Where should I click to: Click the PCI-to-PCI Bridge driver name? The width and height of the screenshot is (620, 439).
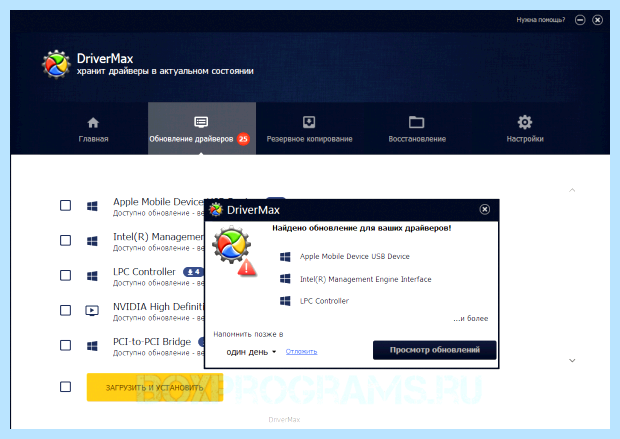pyautogui.click(x=152, y=341)
